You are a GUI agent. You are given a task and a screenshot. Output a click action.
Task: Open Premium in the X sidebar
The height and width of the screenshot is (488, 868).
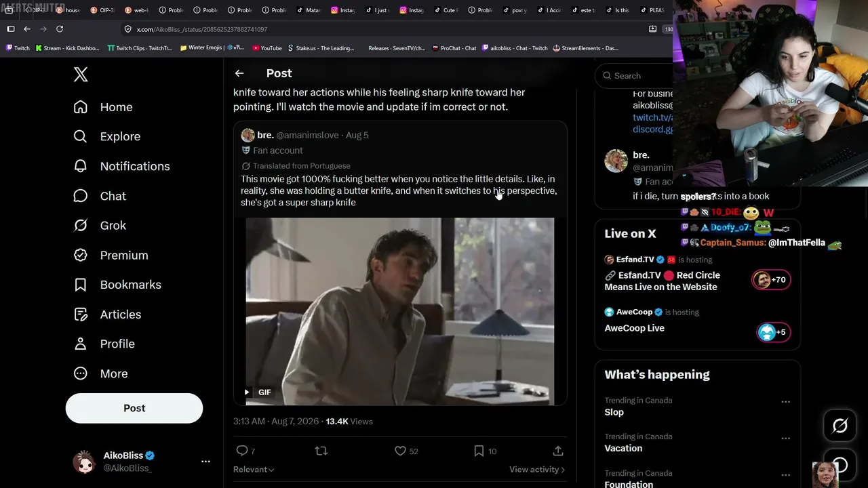pyautogui.click(x=111, y=256)
